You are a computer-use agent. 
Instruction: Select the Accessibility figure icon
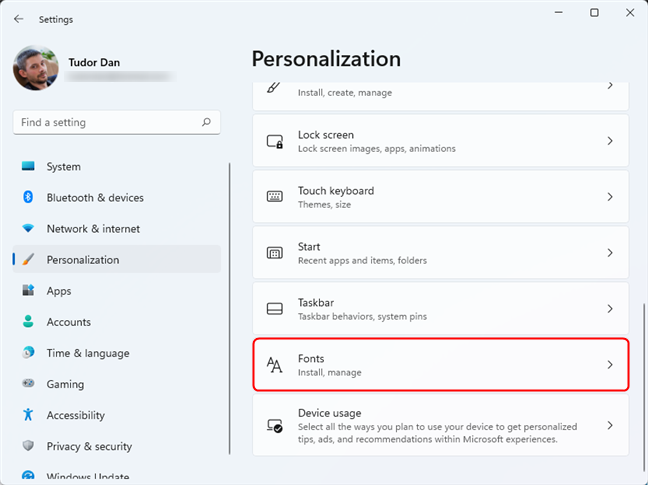coord(28,414)
